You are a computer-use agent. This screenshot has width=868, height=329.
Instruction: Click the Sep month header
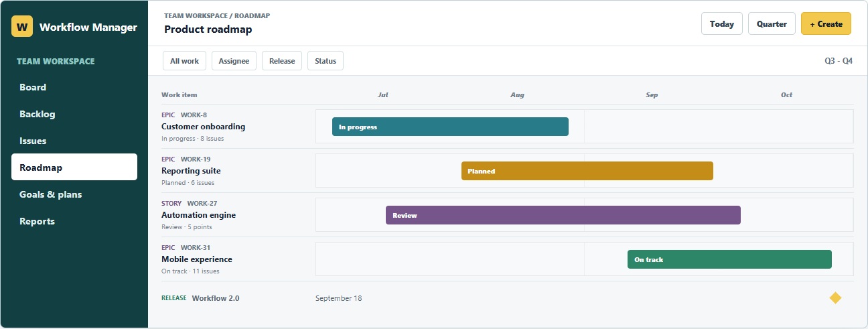[652, 95]
